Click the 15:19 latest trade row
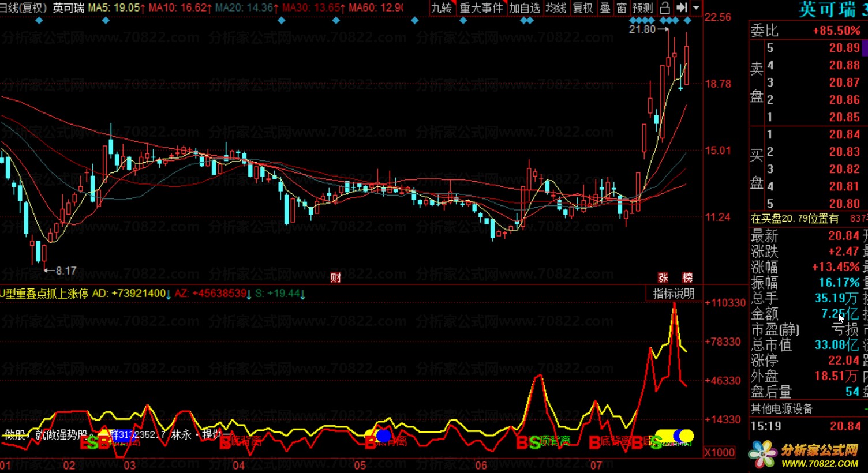This screenshot has width=868, height=473. click(x=806, y=426)
